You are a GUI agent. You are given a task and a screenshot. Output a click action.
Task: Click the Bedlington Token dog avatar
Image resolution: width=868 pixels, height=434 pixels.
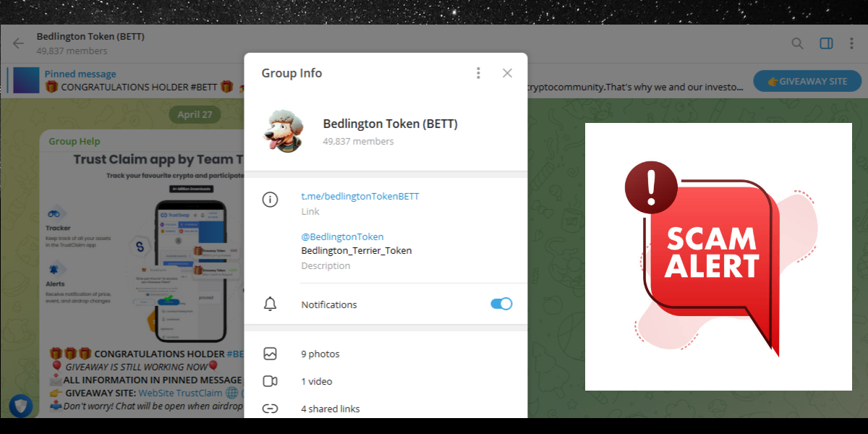(285, 131)
